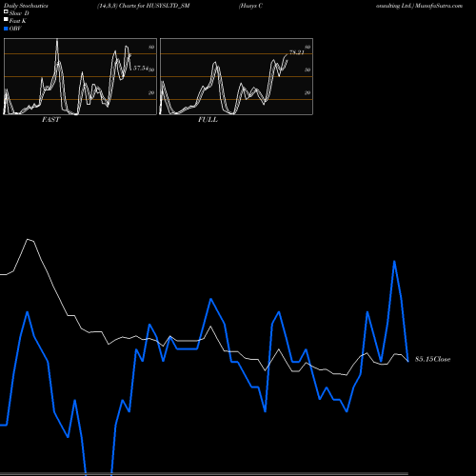Image resolution: width=476 pixels, height=476 pixels.
Task: Click the FAST stochastic chart thumbnail
Action: pyautogui.click(x=80, y=76)
